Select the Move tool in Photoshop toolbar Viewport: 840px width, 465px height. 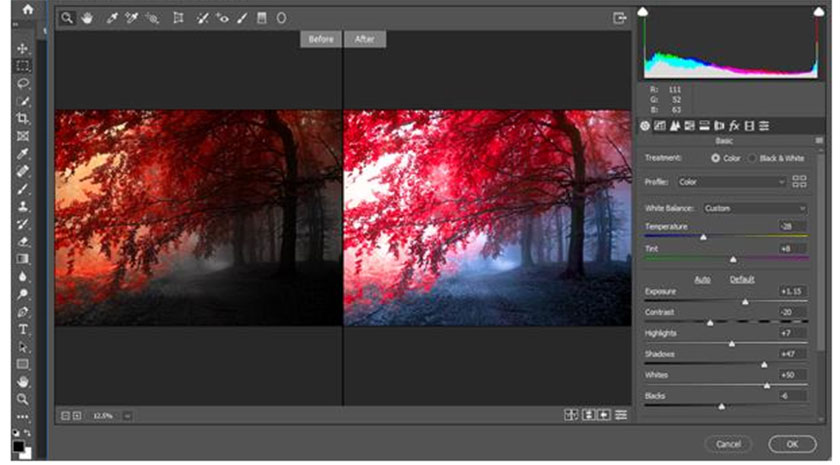pos(22,49)
